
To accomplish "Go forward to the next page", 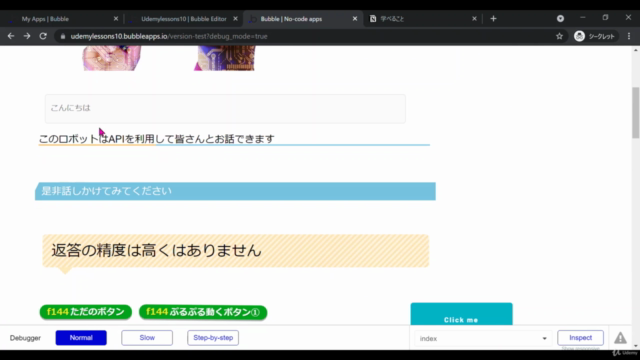I will [x=27, y=36].
